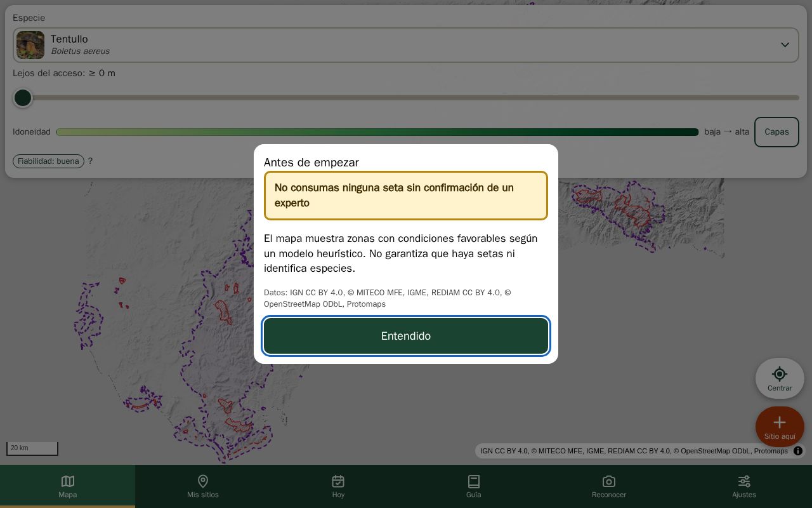Switch to the Mis sitios tab
The height and width of the screenshot is (508, 812).
tap(203, 486)
